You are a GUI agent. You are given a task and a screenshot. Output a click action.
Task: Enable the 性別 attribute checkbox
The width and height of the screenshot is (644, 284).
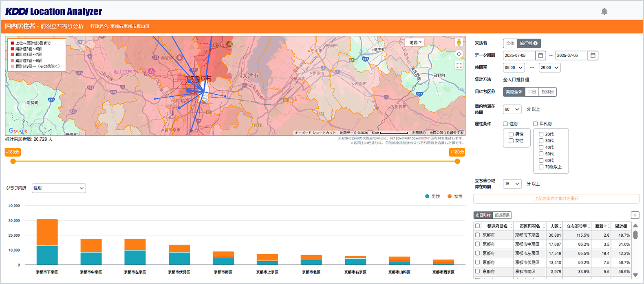click(x=505, y=124)
